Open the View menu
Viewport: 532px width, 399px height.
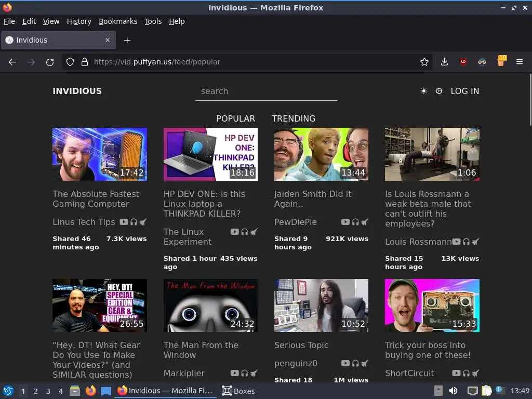coord(51,21)
